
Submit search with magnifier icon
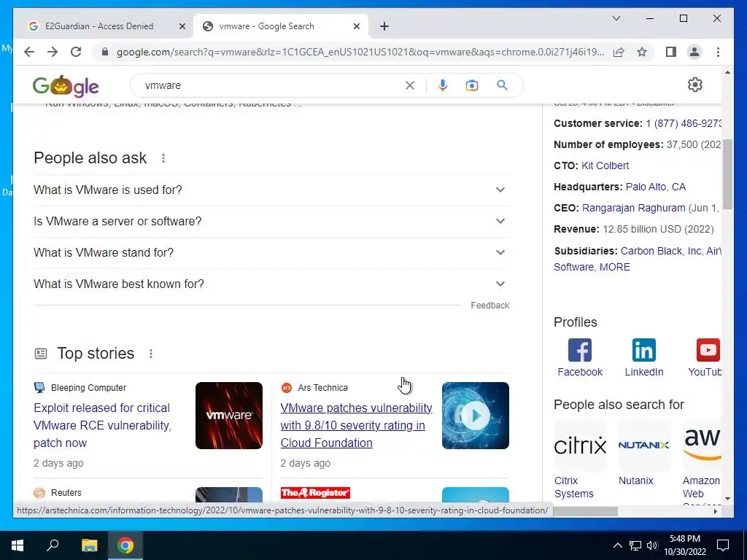(x=502, y=85)
